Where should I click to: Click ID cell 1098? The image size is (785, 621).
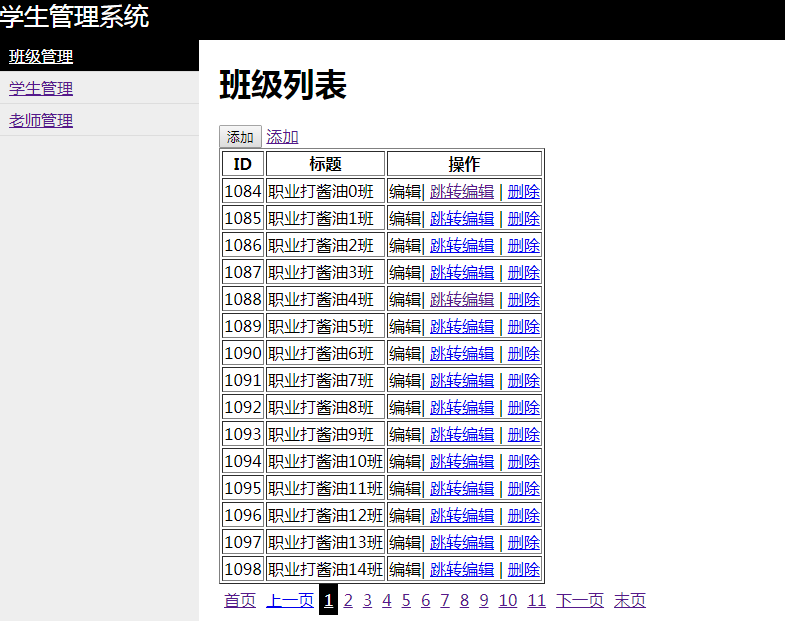click(243, 569)
